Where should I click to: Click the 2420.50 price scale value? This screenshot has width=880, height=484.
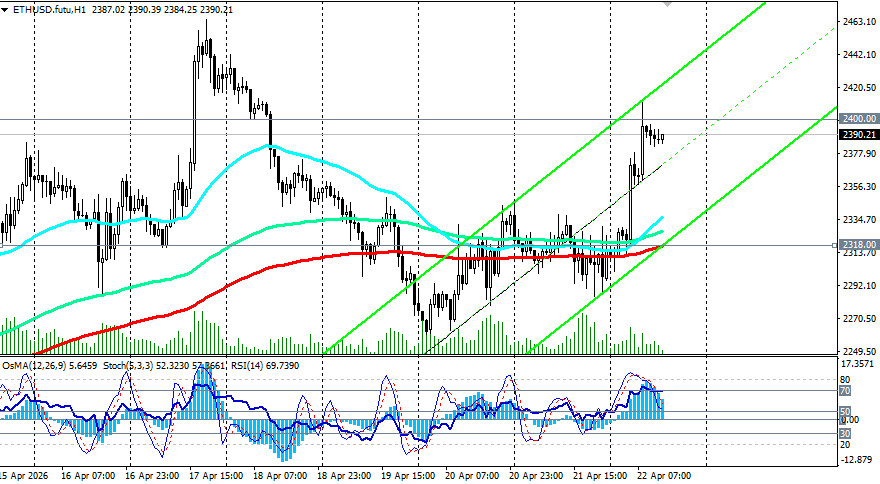pos(859,88)
